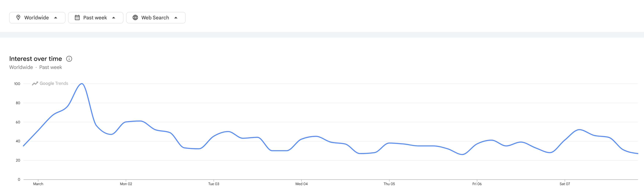This screenshot has height=196, width=644.
Task: Click the calendar icon beside Past week
Action: [x=77, y=18]
